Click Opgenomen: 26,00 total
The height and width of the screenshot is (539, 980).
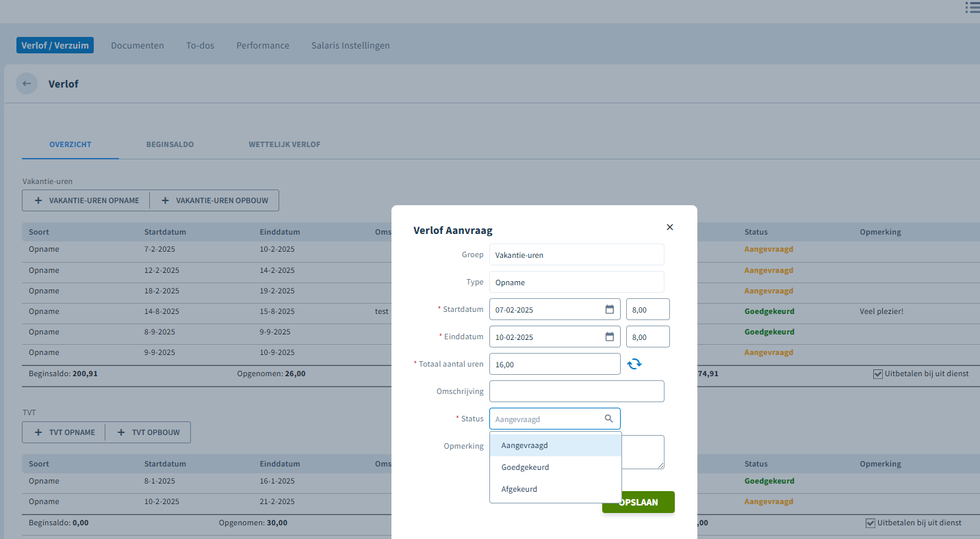pyautogui.click(x=271, y=373)
